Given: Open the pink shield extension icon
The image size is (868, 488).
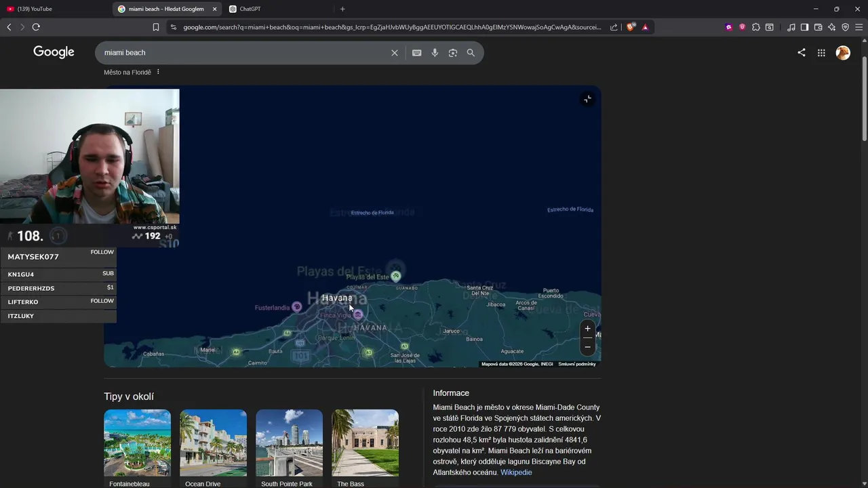Looking at the screenshot, I should tap(742, 27).
